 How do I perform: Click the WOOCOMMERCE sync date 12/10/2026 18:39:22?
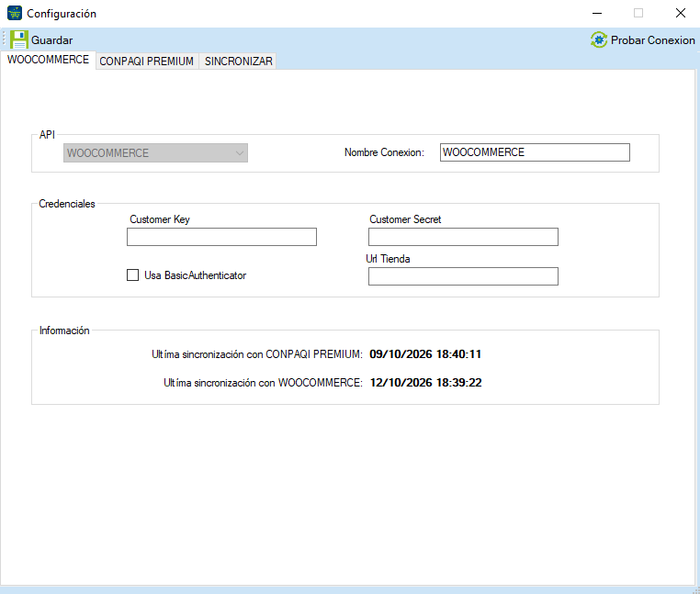coord(426,383)
